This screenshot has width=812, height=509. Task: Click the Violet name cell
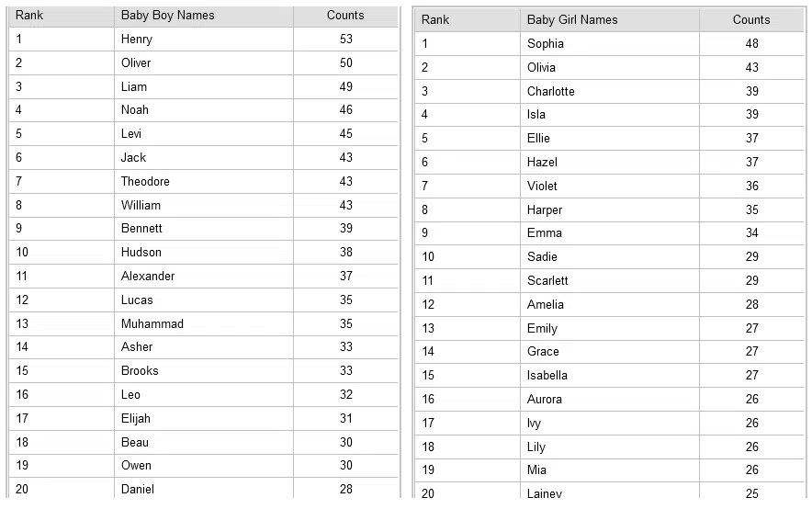(x=610, y=187)
